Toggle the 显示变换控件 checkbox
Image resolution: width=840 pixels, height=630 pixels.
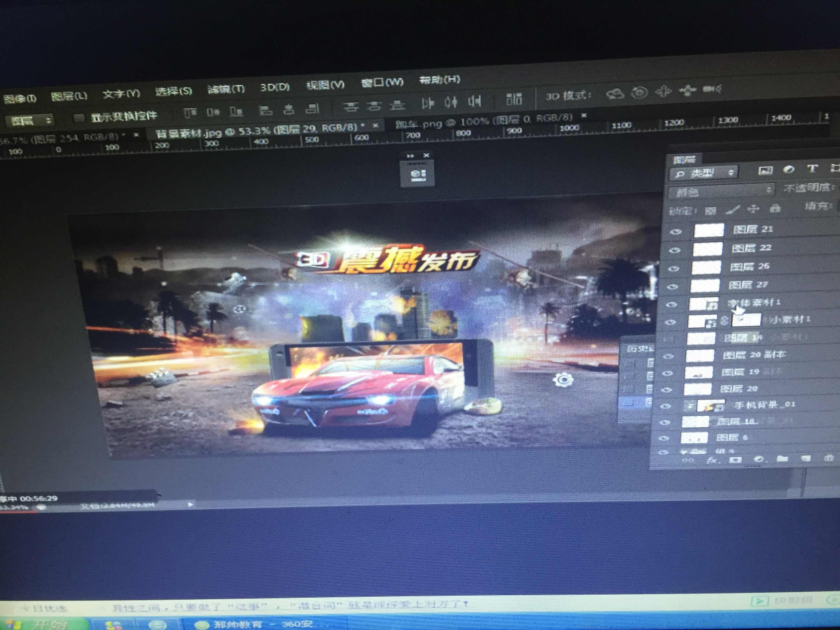click(79, 118)
